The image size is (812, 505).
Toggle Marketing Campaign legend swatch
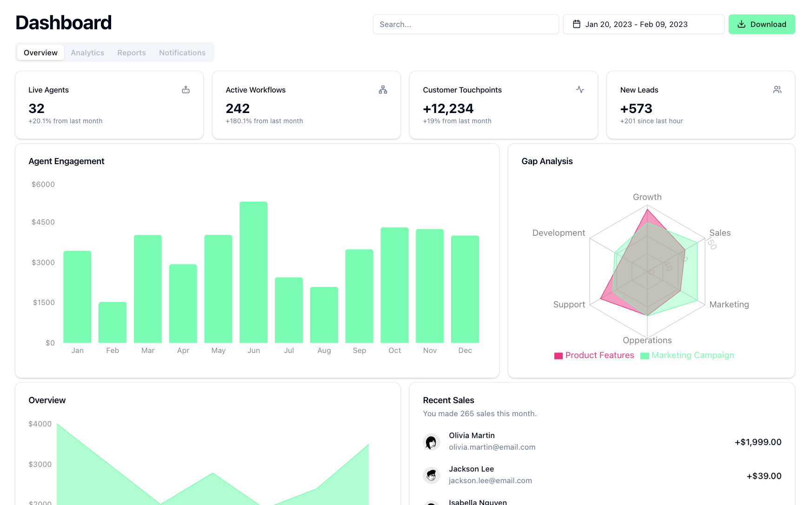[x=645, y=356]
